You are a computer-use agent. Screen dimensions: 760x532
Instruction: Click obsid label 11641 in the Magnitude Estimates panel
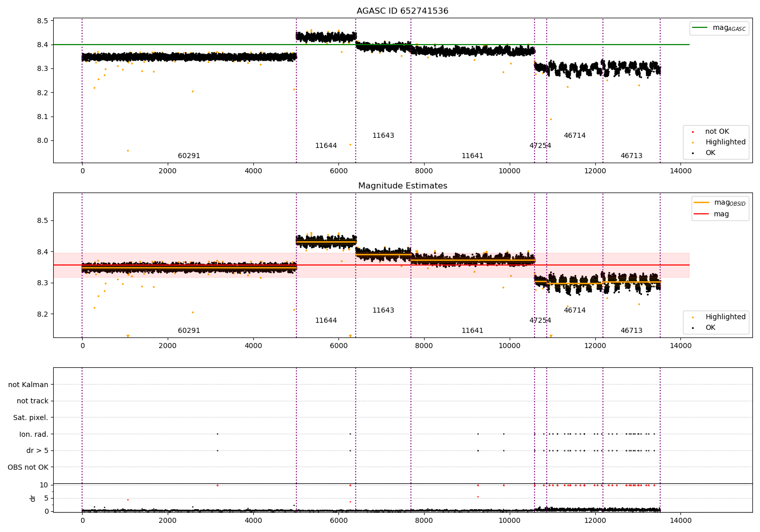point(472,331)
